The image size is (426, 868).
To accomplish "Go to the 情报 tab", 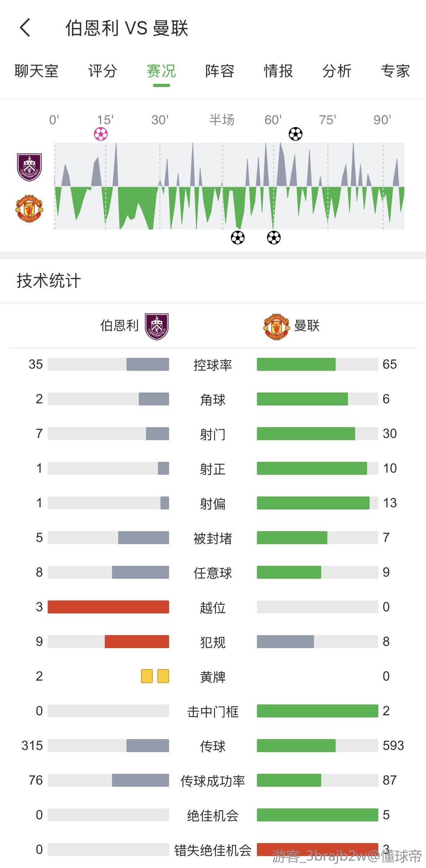I will click(278, 71).
